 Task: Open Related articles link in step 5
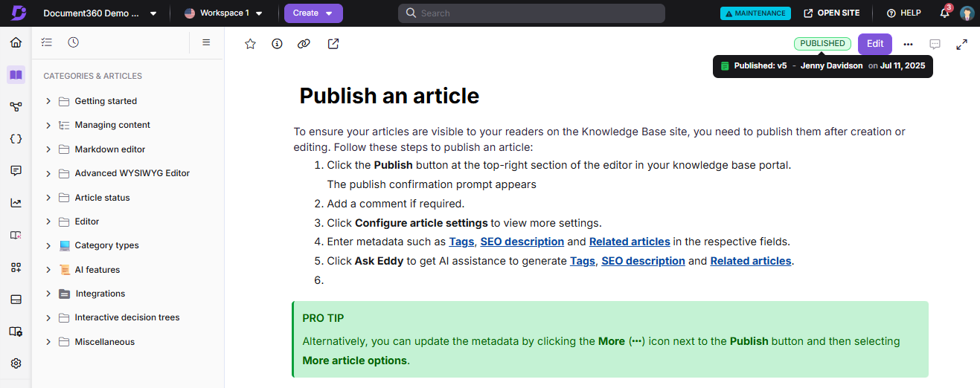(x=751, y=261)
